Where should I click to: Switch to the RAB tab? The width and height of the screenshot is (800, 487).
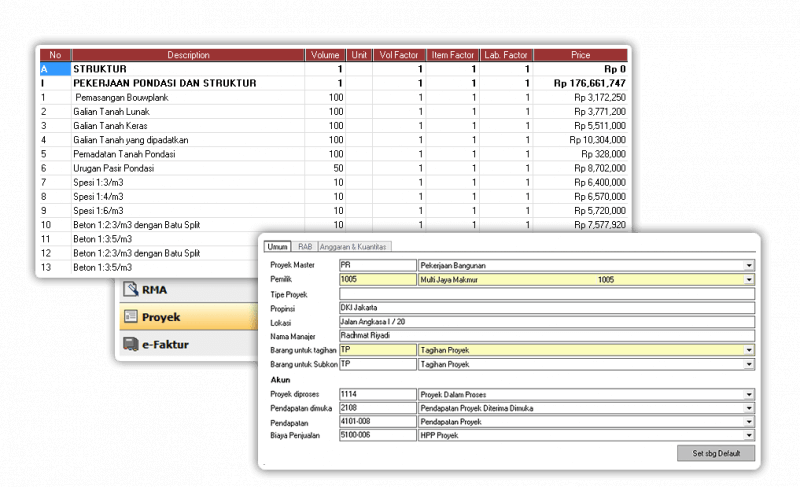pos(305,247)
